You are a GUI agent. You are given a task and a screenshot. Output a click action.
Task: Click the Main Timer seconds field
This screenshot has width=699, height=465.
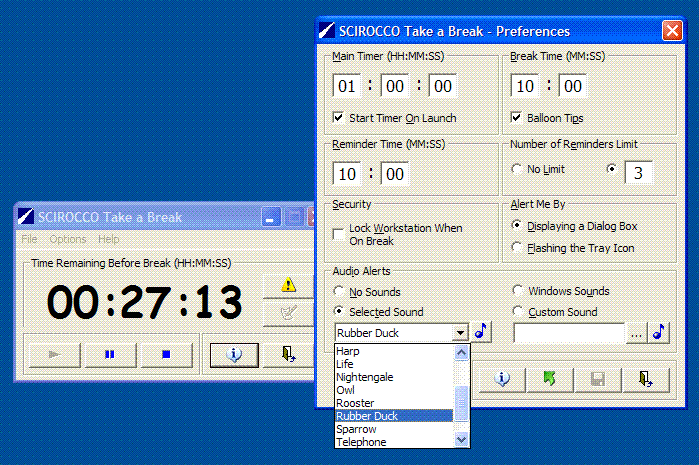(443, 86)
